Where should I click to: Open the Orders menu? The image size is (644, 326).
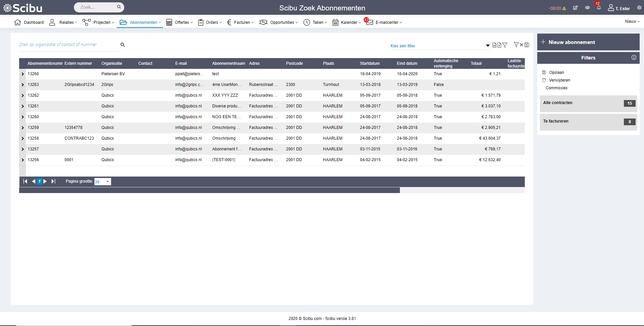(210, 22)
